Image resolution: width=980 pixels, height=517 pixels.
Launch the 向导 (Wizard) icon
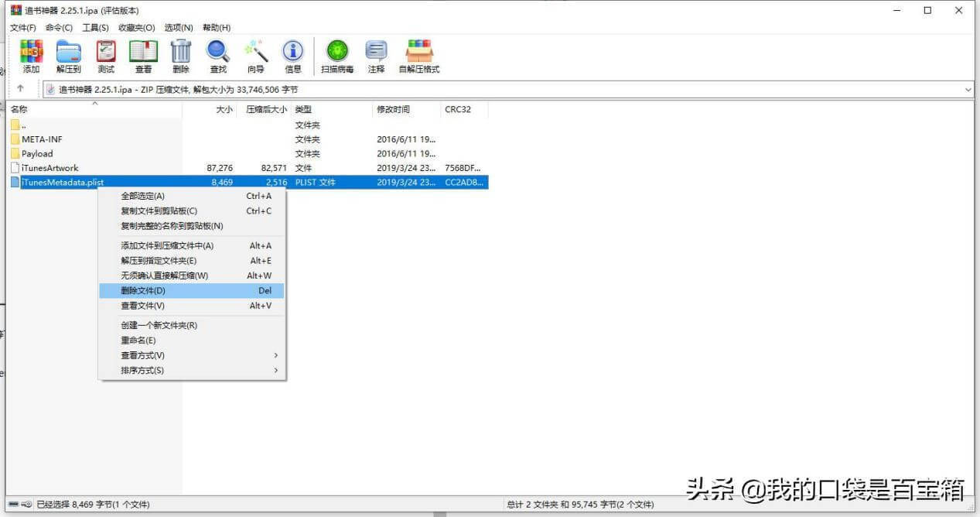[255, 56]
